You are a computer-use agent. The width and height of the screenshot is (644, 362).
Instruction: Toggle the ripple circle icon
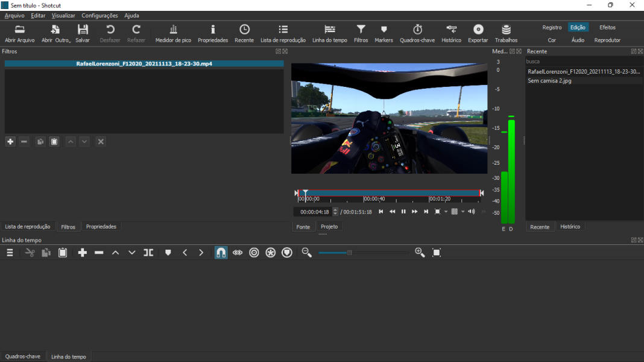click(x=254, y=253)
